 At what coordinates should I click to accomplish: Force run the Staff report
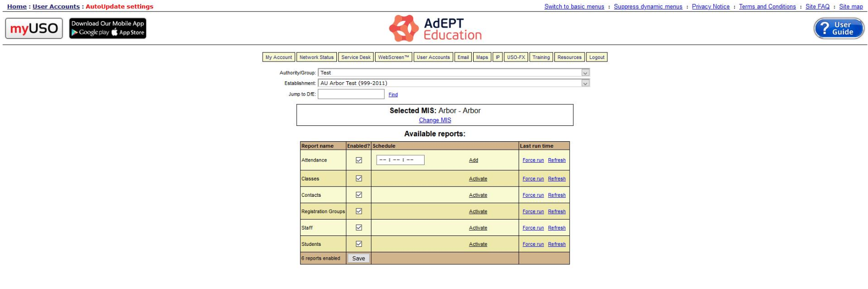[533, 228]
